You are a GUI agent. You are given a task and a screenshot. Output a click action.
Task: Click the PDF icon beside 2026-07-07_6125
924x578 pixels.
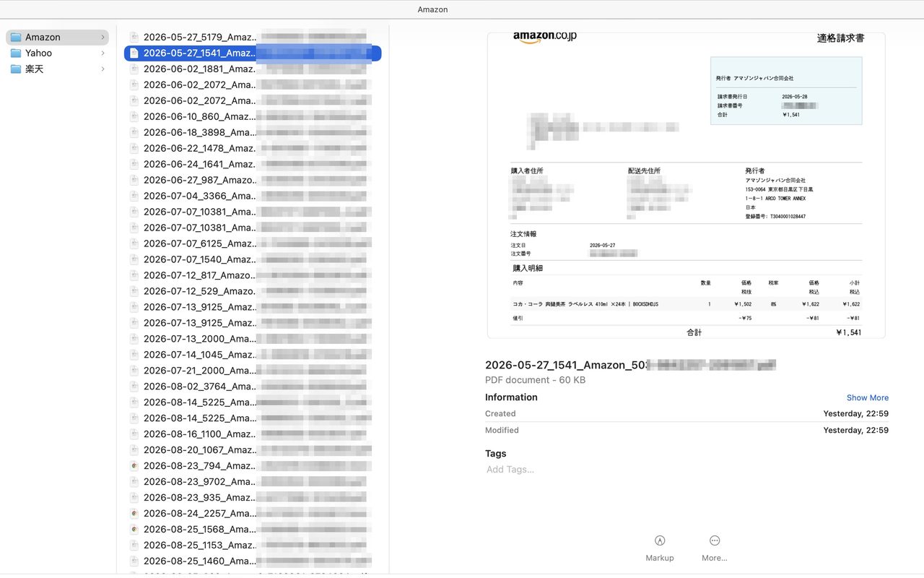coord(134,243)
